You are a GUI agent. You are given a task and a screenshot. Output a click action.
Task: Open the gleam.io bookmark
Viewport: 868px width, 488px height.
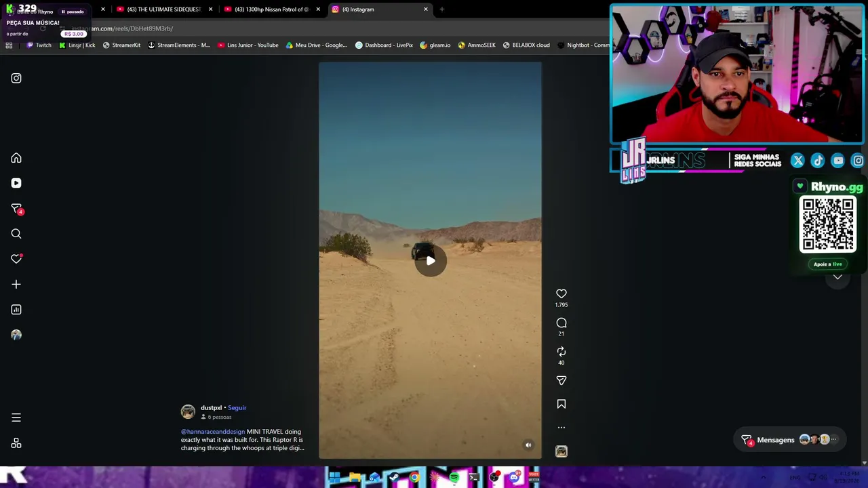point(435,45)
